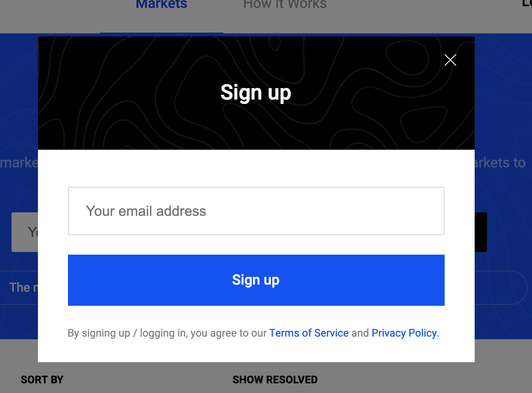Open the SORT BY options
Image resolution: width=532 pixels, height=393 pixels.
coord(42,379)
